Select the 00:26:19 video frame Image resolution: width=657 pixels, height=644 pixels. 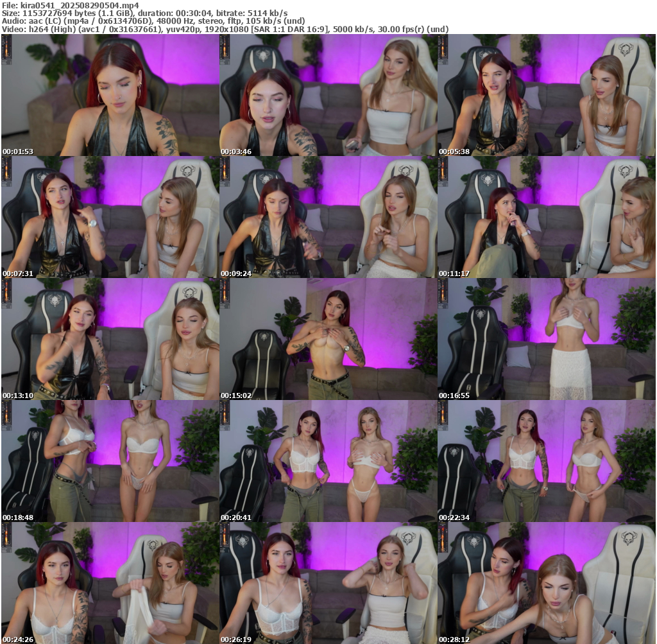click(328, 583)
